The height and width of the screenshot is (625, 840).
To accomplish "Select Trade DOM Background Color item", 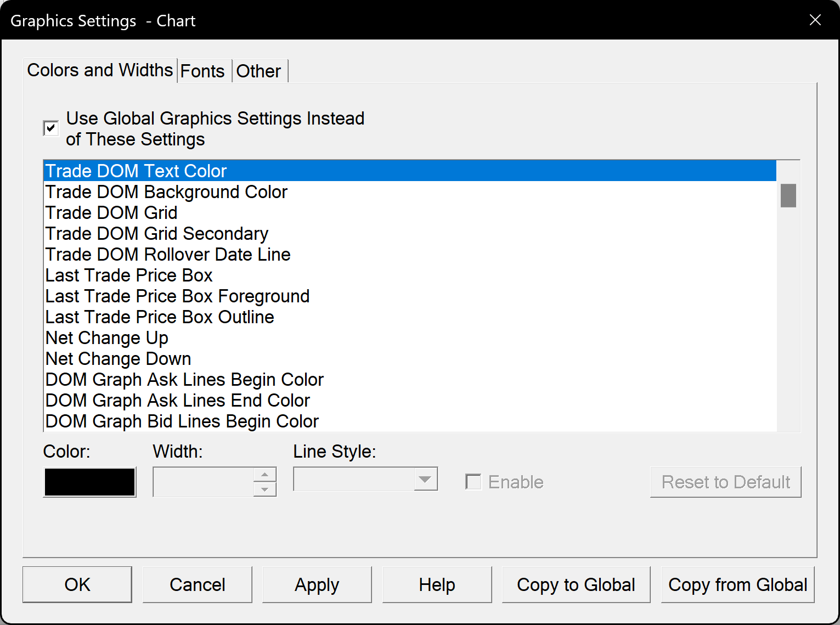I will pyautogui.click(x=166, y=192).
